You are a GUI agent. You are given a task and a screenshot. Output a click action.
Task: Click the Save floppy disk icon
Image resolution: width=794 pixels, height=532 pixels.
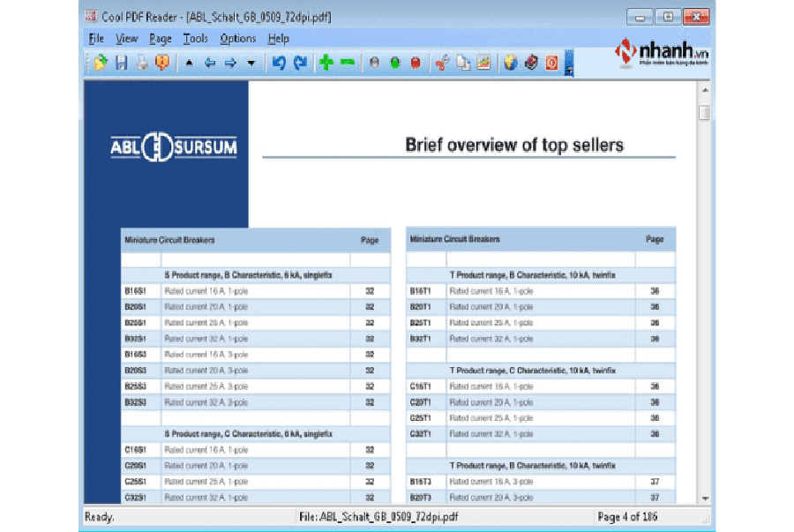click(x=122, y=64)
